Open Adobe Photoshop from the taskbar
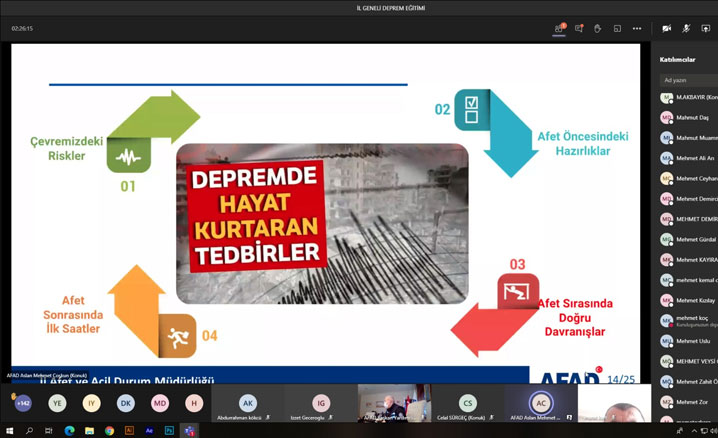The height and width of the screenshot is (438, 718). point(169,431)
